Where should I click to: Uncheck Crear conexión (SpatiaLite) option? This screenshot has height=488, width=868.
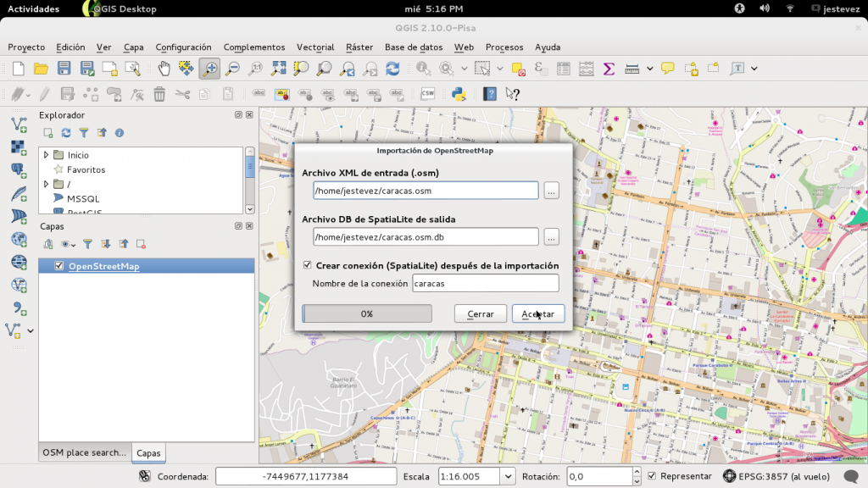coord(308,265)
